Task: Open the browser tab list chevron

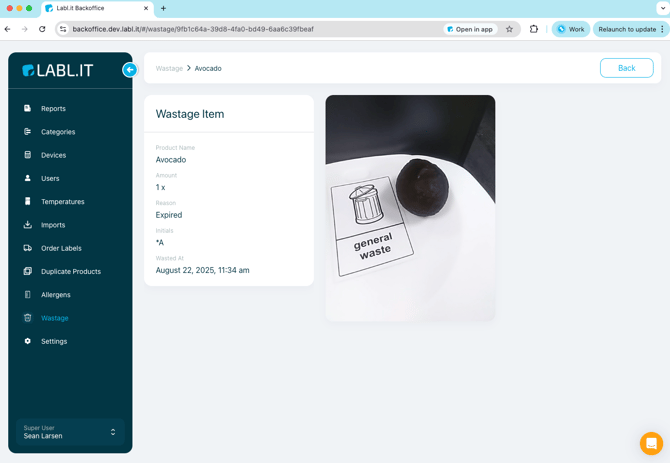Action: click(662, 8)
